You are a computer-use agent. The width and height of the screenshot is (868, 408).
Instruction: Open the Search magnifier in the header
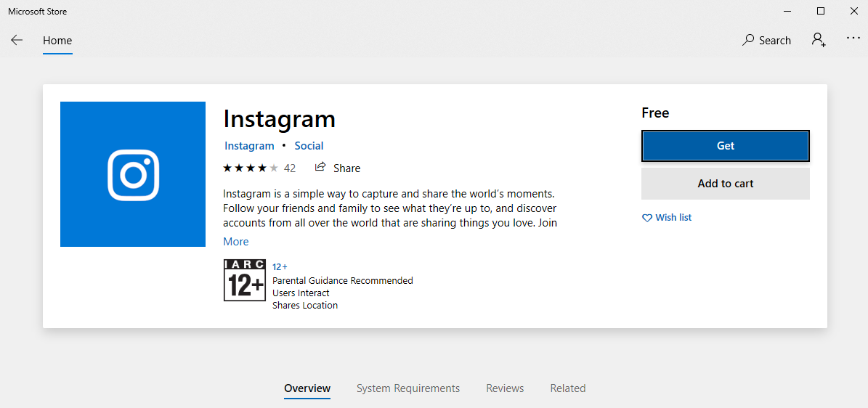point(748,41)
